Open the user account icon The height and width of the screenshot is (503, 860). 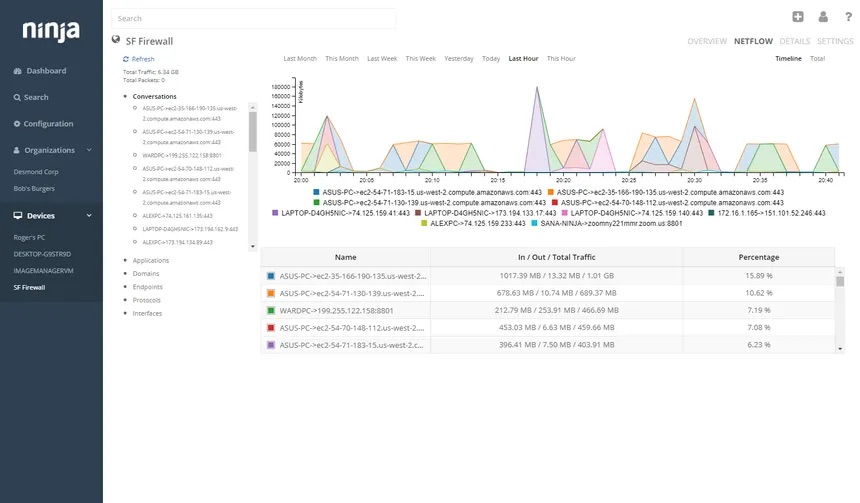coord(823,16)
